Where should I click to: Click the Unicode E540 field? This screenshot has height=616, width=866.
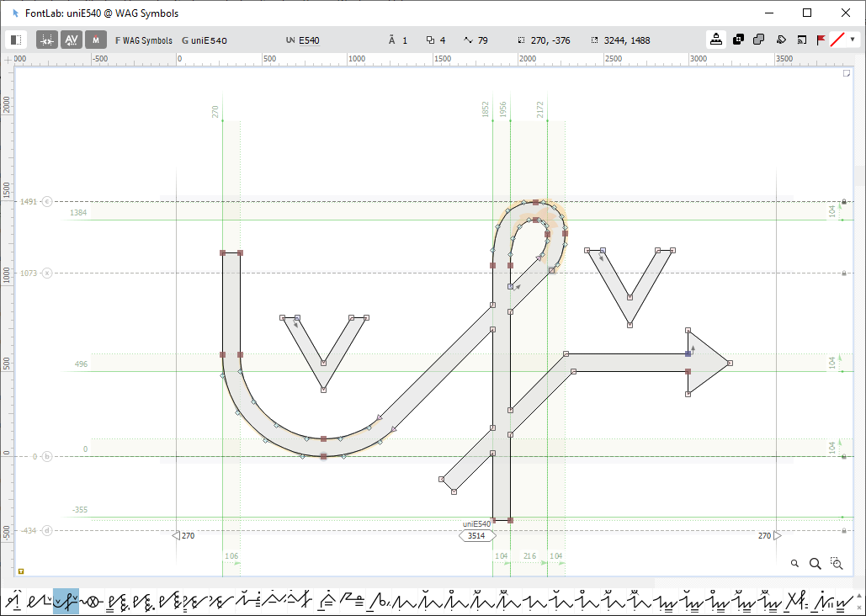point(303,40)
